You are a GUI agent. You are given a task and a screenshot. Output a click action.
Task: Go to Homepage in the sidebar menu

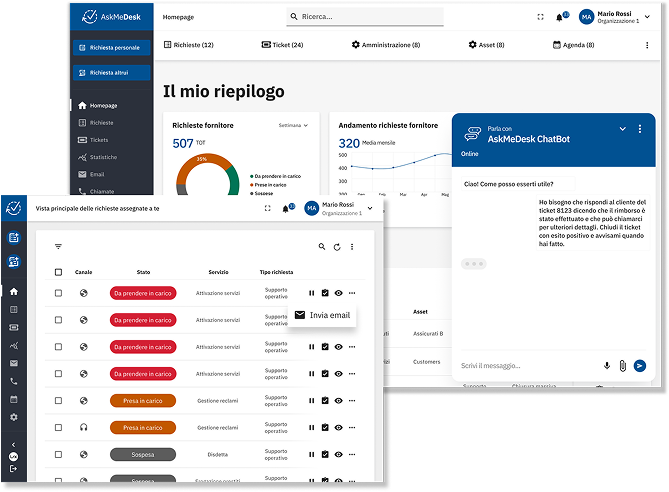click(x=98, y=105)
